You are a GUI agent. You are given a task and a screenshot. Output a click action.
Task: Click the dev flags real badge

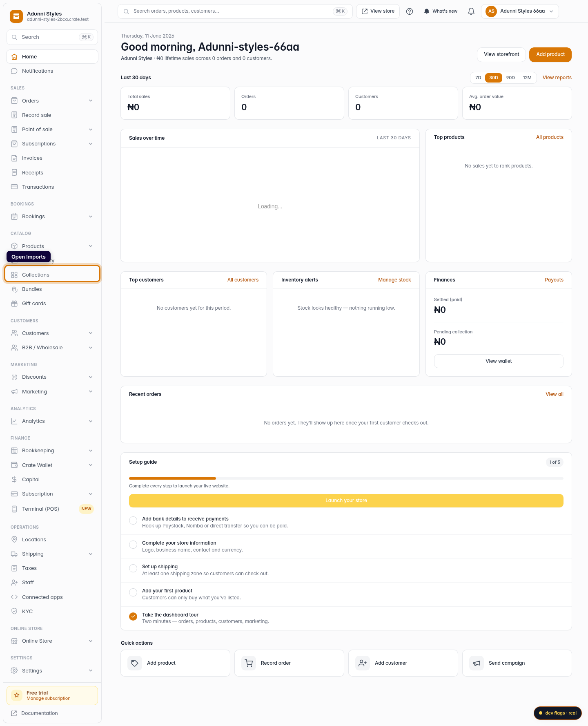click(x=558, y=713)
